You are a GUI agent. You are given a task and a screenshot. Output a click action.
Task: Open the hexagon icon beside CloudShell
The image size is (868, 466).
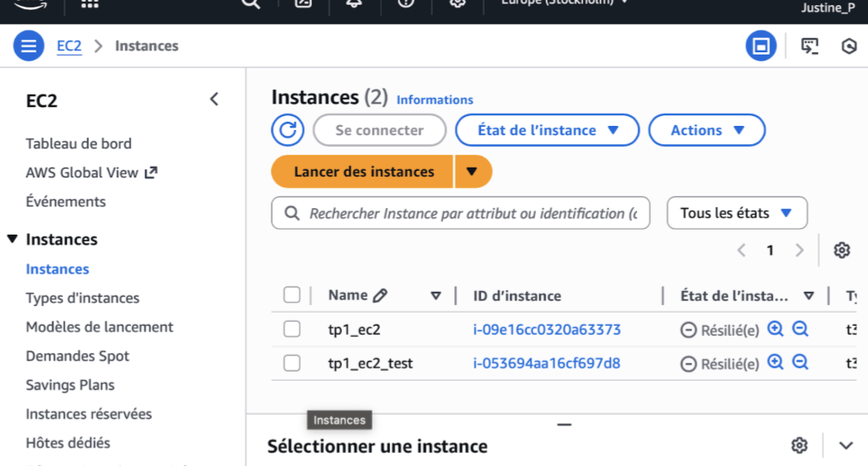click(x=849, y=46)
